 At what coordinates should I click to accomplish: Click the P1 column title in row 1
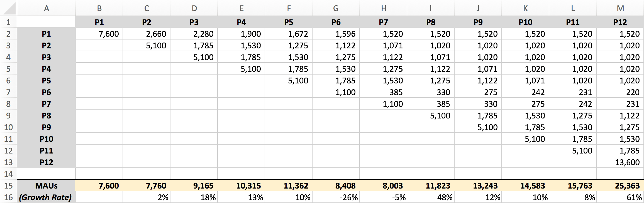(x=99, y=22)
